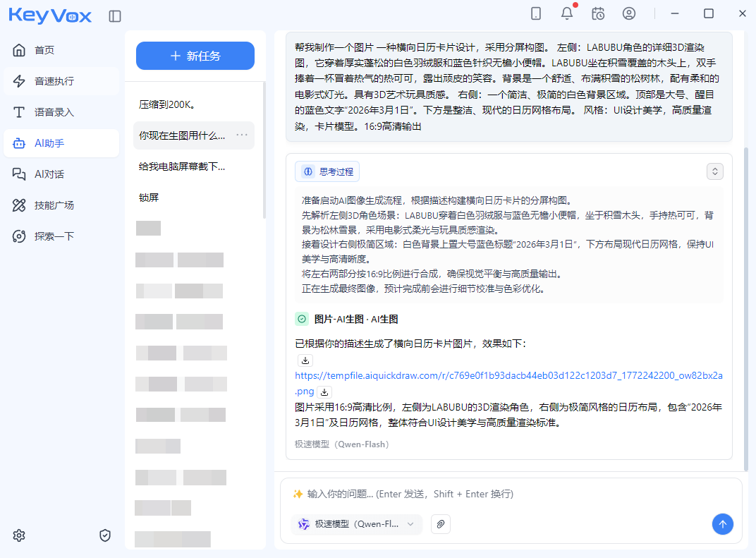The image size is (756, 558).
Task: Open the mobile device icon
Action: pos(536,13)
